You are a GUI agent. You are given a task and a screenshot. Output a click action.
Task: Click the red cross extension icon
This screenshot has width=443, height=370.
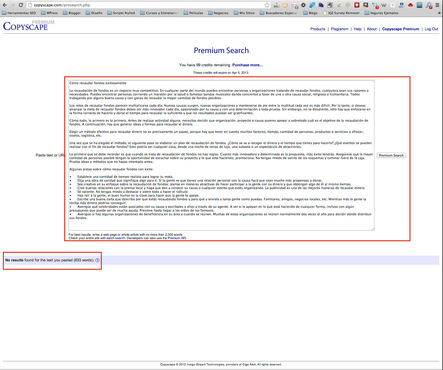(357, 5)
